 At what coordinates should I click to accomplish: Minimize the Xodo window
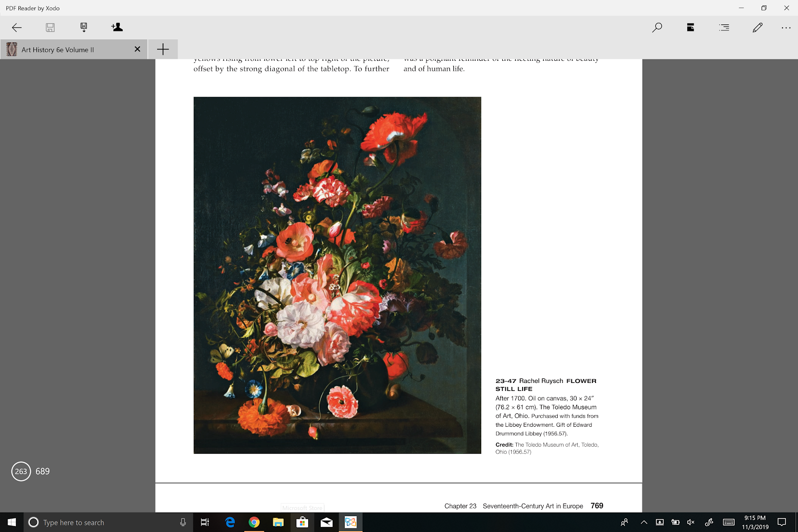click(x=741, y=8)
